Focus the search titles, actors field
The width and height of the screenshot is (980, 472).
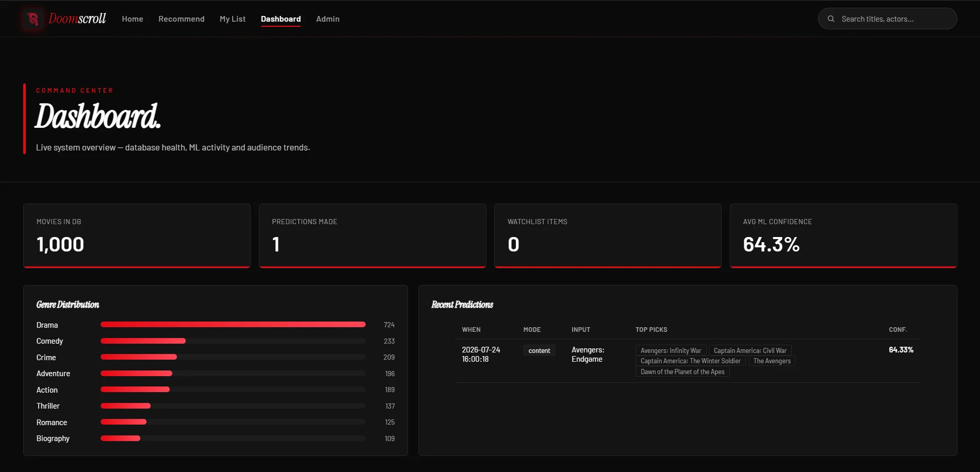(x=887, y=19)
